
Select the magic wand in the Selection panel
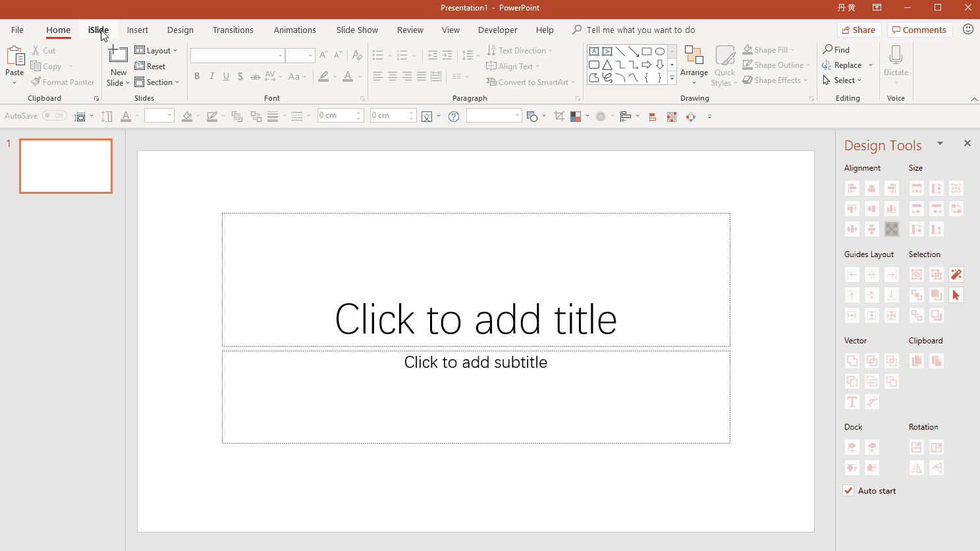tap(956, 274)
